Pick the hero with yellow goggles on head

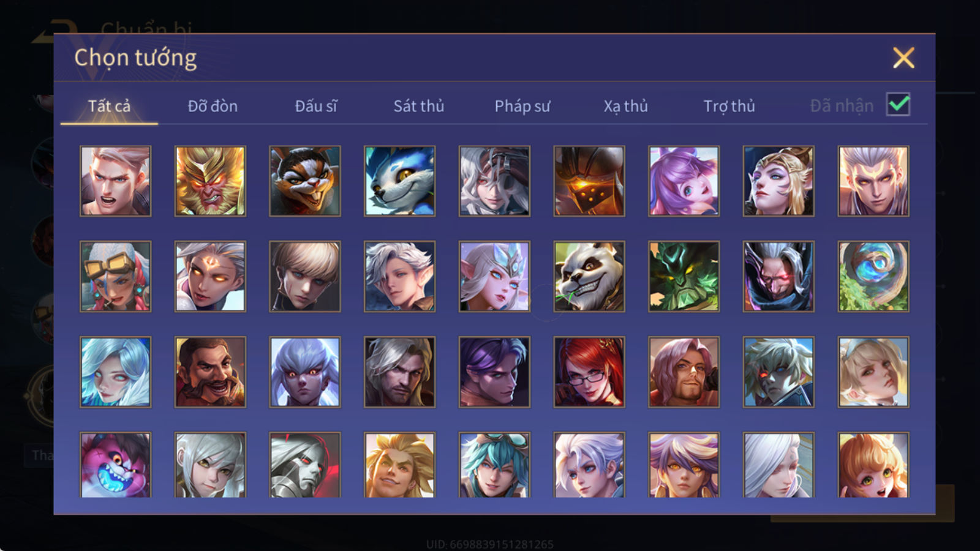tap(115, 276)
